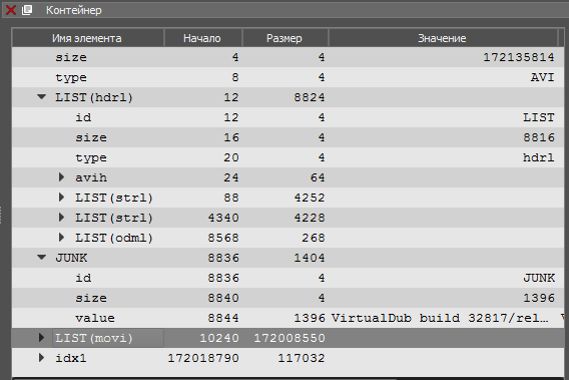Expand the LIST(strl) node starting at 4340

(x=61, y=217)
